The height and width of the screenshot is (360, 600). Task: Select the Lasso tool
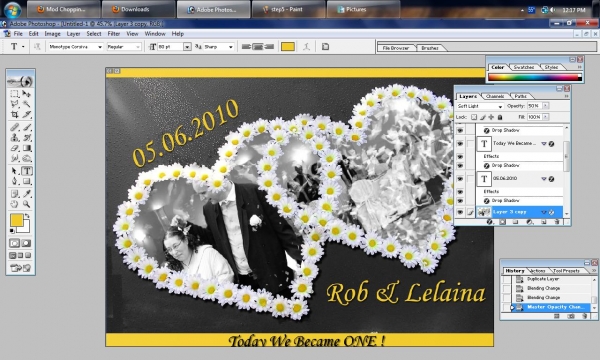point(15,104)
